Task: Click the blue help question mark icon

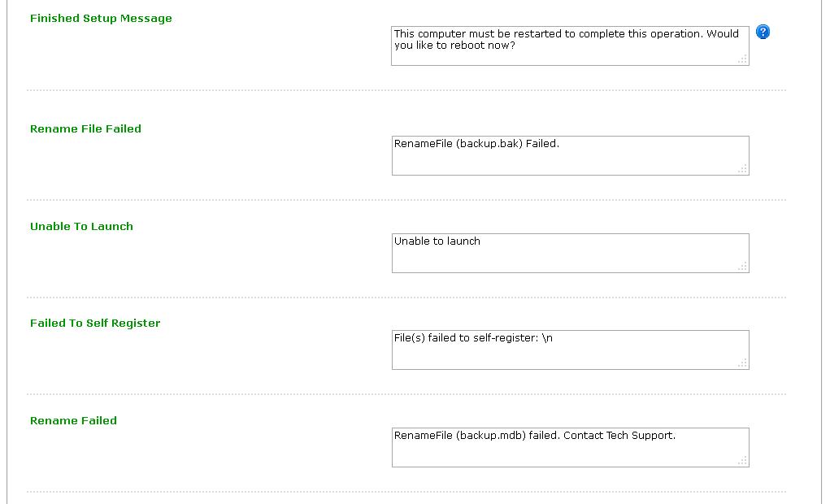Action: click(x=763, y=32)
